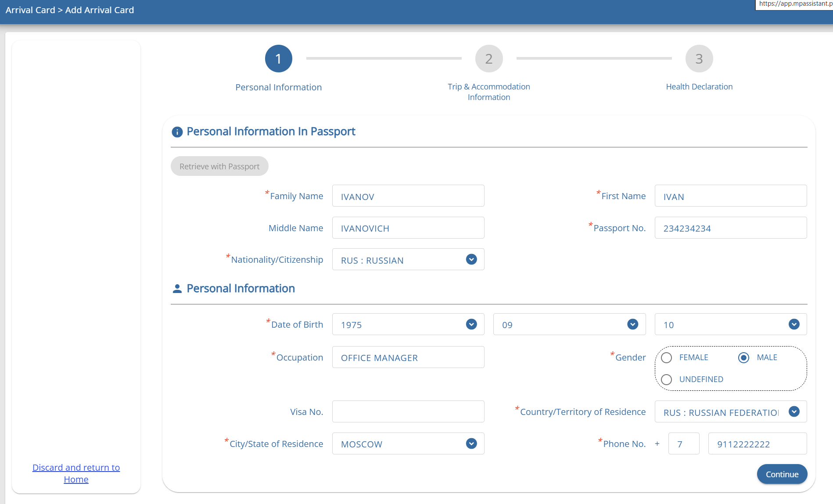This screenshot has height=504, width=833.
Task: Click the info icon beside Passport heading
Action: pos(177,132)
